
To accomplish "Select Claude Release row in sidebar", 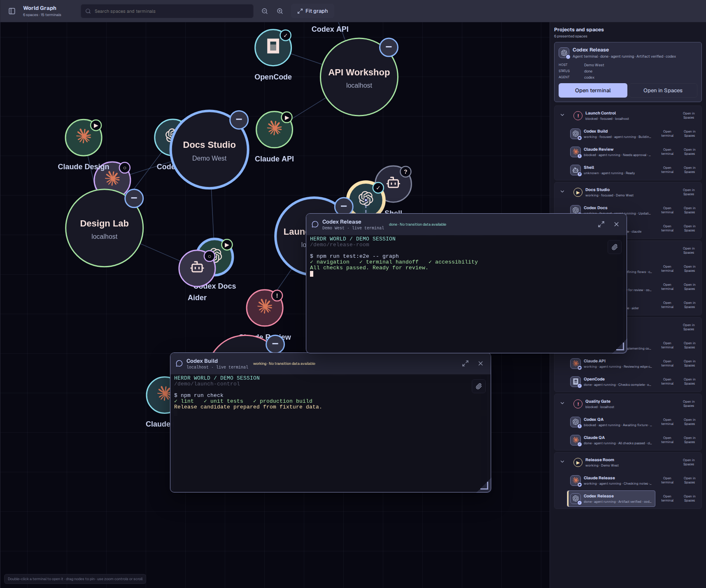I will (611, 481).
